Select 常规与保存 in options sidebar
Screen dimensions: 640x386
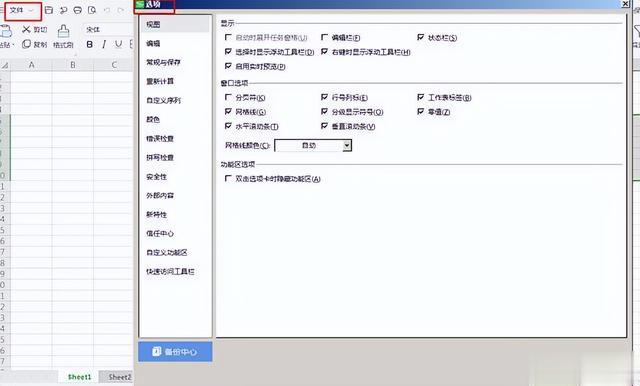pos(163,62)
